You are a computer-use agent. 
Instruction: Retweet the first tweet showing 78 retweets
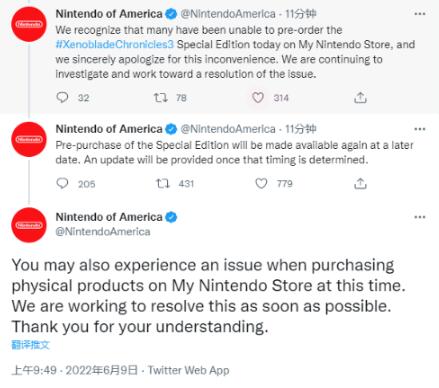[x=160, y=98]
